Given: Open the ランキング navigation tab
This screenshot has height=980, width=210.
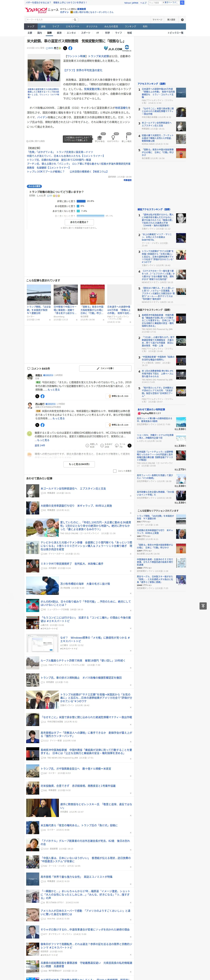Looking at the screenshot, I should tap(130, 27).
